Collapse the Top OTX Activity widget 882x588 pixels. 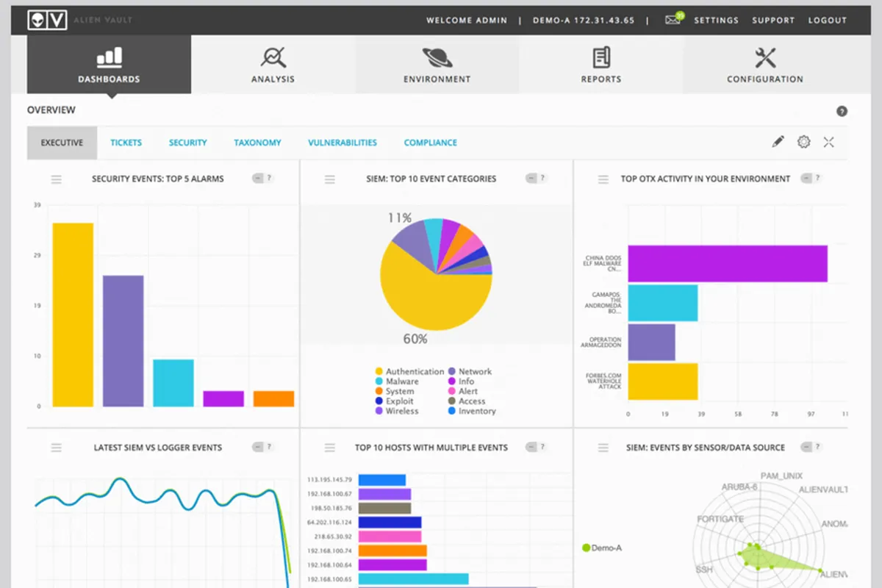click(806, 178)
